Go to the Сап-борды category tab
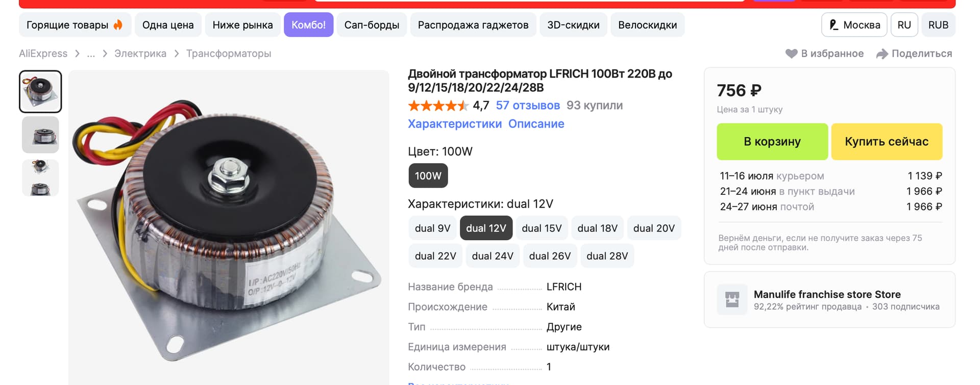 point(372,24)
